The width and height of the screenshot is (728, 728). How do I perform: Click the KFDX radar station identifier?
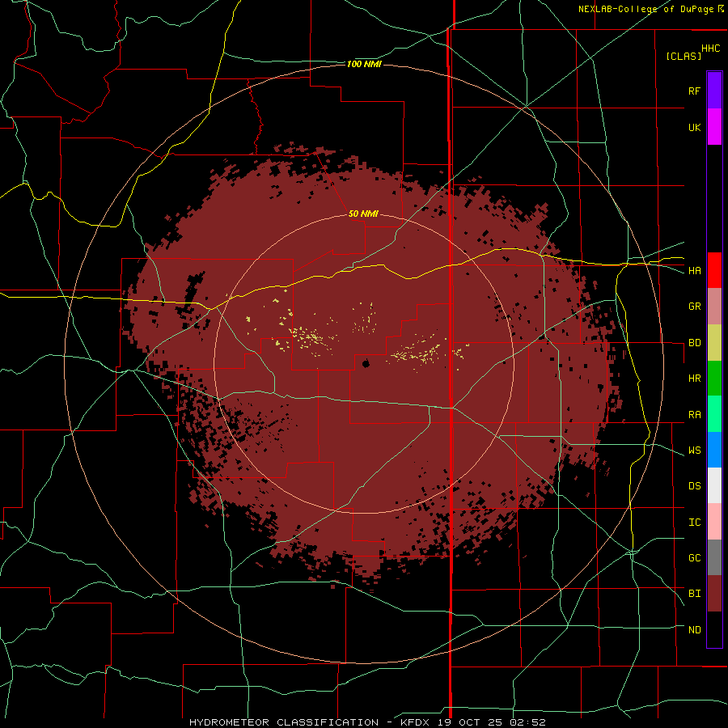click(417, 722)
